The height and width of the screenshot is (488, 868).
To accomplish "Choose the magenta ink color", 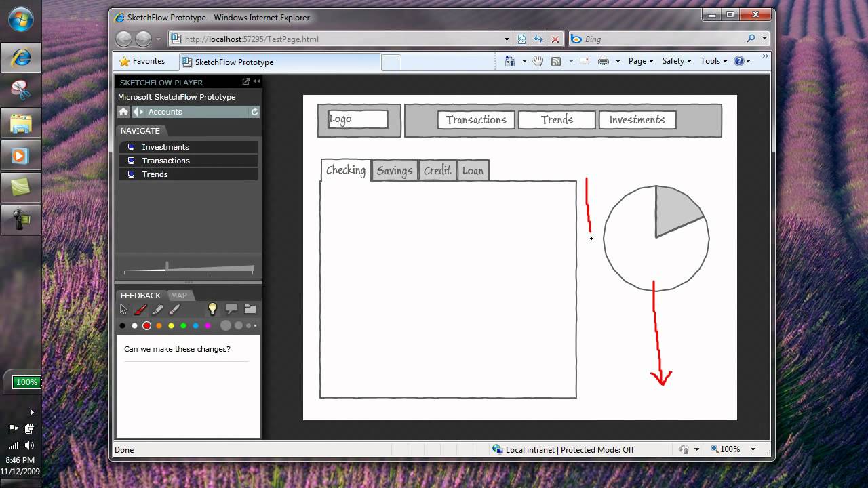I will (x=208, y=326).
